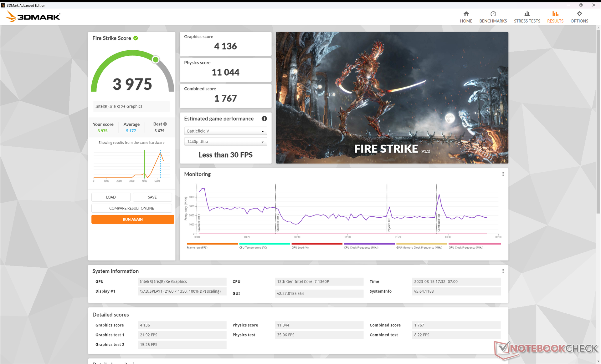Click the estimated game performance info icon

(x=264, y=119)
